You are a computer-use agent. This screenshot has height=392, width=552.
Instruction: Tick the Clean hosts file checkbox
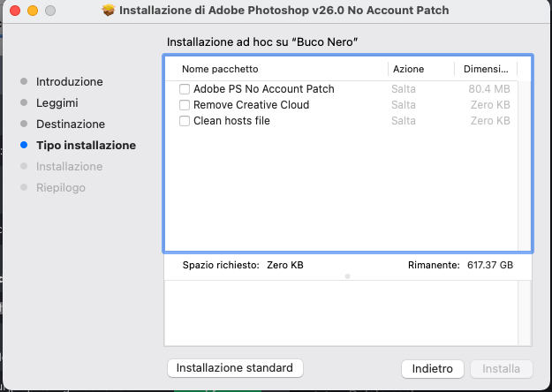tap(185, 121)
